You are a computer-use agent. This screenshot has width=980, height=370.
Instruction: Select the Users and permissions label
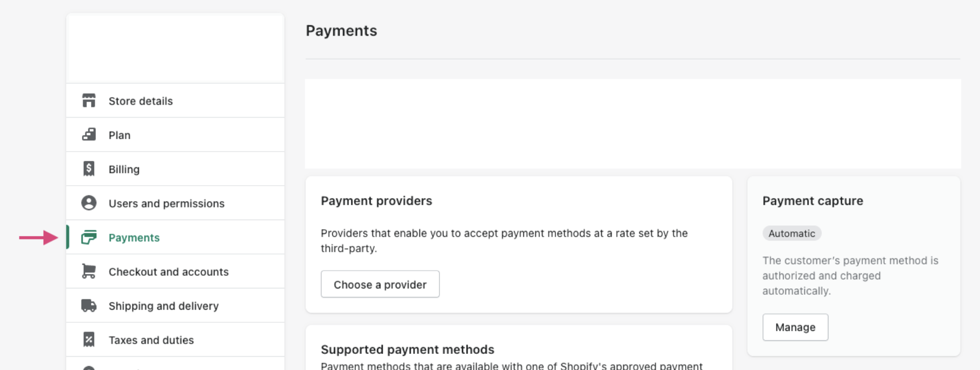tap(166, 203)
